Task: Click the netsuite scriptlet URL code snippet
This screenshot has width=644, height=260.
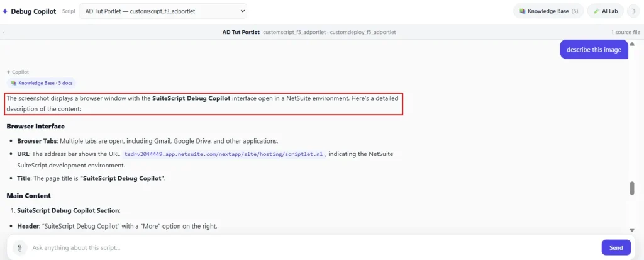Action: click(x=224, y=154)
